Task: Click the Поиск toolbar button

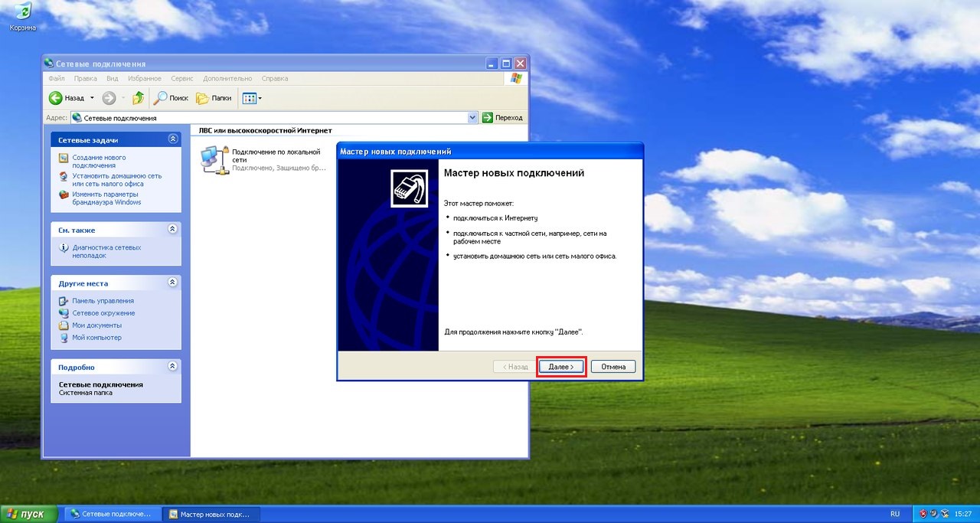Action: 171,98
